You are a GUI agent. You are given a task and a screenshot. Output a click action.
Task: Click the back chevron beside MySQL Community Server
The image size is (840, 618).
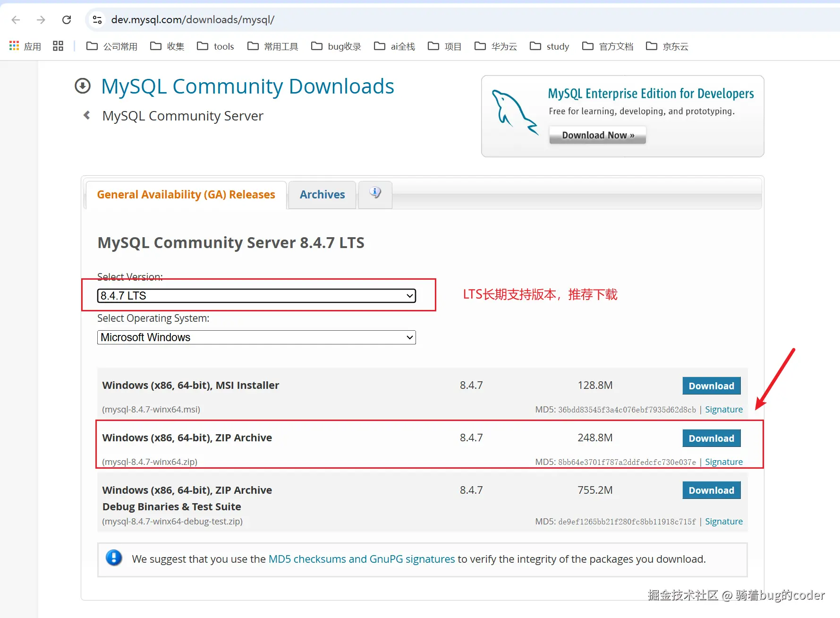point(87,115)
